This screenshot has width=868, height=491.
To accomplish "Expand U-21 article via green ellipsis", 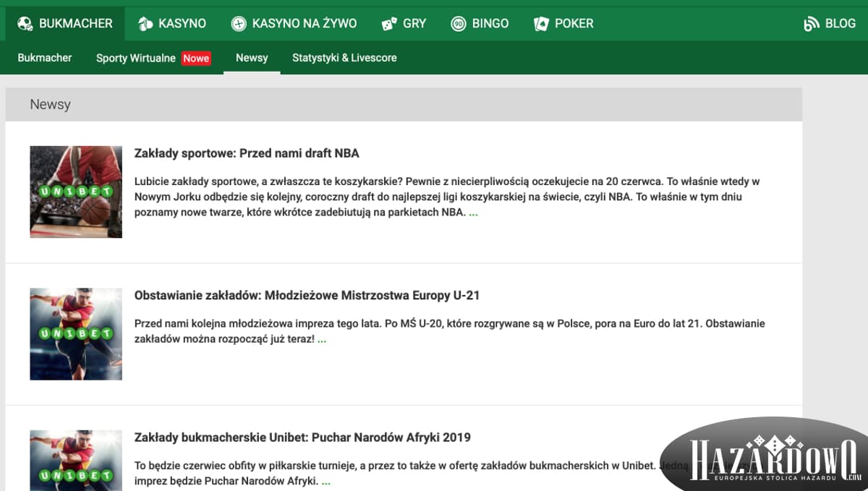I will tap(322, 339).
